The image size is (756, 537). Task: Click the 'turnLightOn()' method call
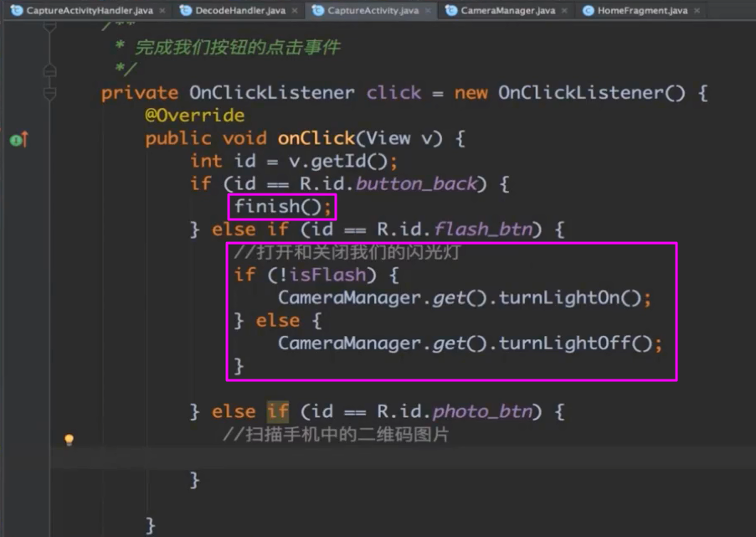pos(569,297)
